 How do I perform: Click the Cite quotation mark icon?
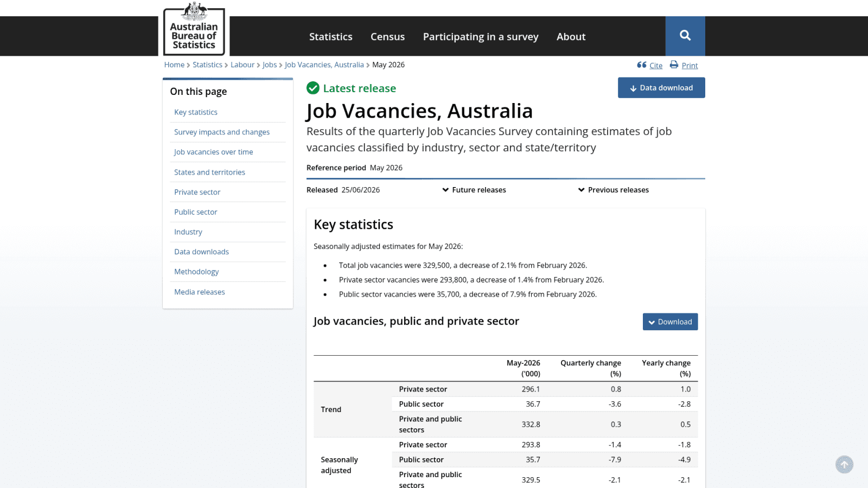click(642, 65)
